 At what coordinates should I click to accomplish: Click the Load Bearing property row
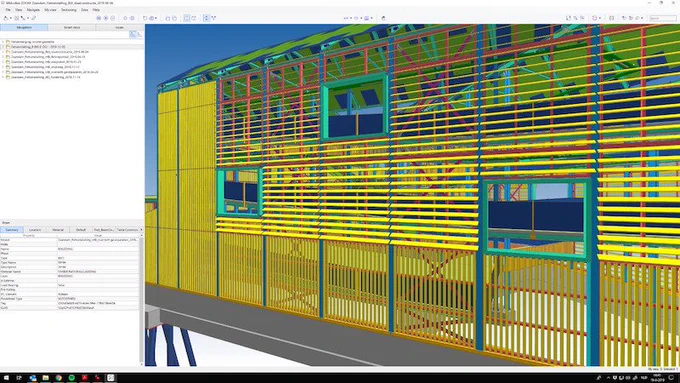(x=69, y=285)
